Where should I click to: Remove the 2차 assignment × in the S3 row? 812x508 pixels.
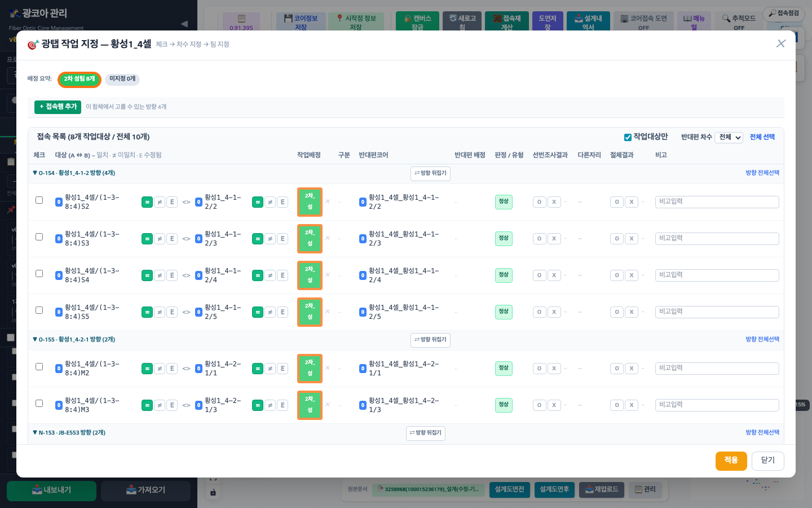[328, 238]
